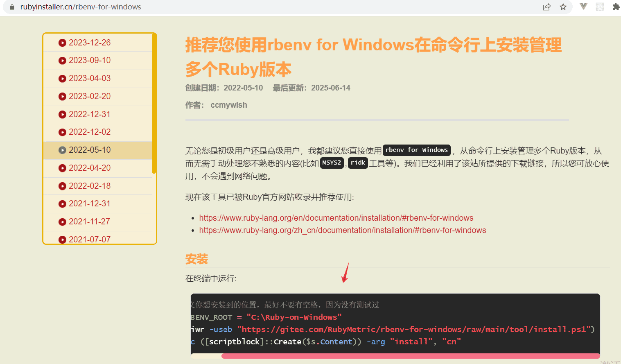Click the lock icon in address bar
This screenshot has width=621, height=364.
(12, 7)
